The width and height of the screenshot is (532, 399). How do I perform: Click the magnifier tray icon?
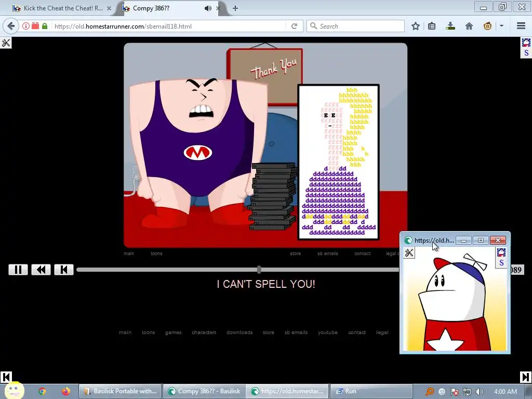[430, 392]
